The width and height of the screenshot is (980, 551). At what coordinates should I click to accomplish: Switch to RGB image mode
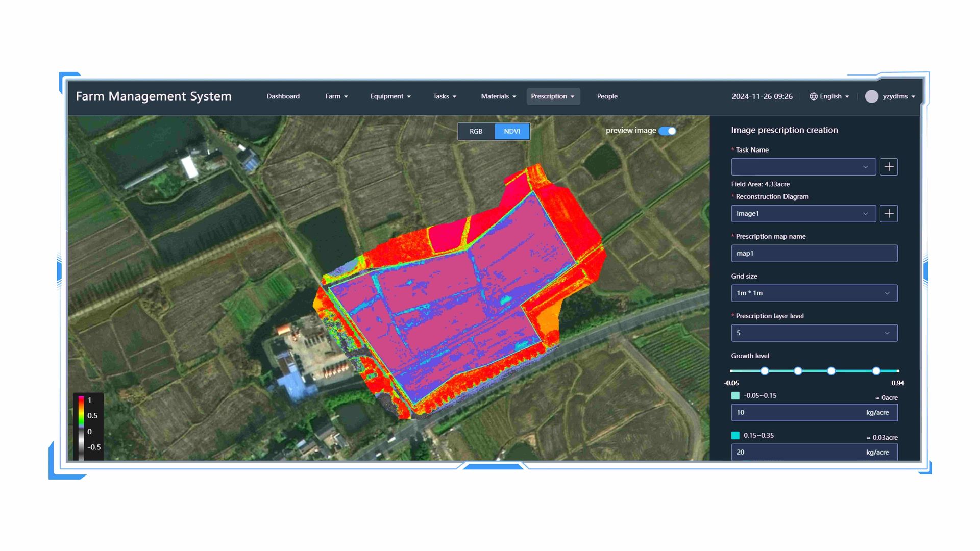476,131
